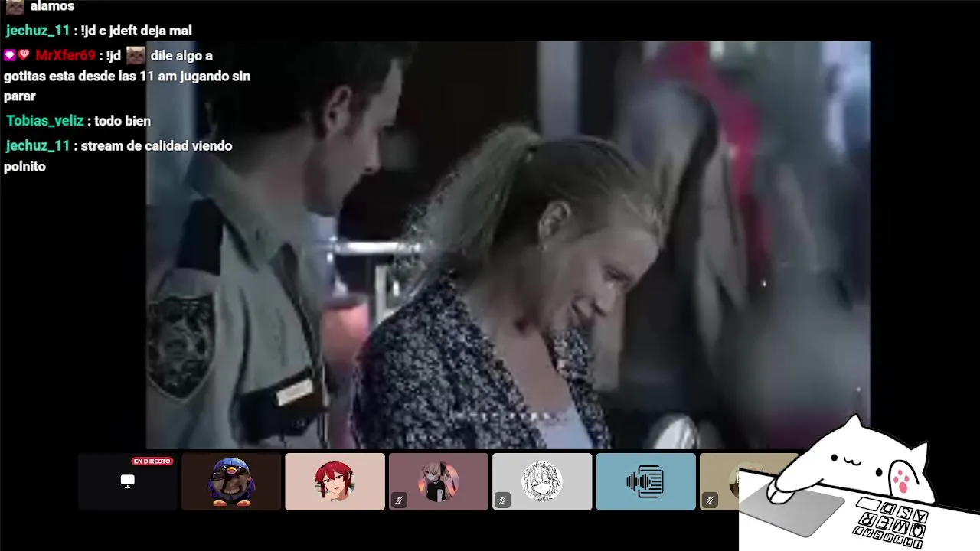
Task: Click the Bongo Cat overlay
Action: pyautogui.click(x=859, y=482)
